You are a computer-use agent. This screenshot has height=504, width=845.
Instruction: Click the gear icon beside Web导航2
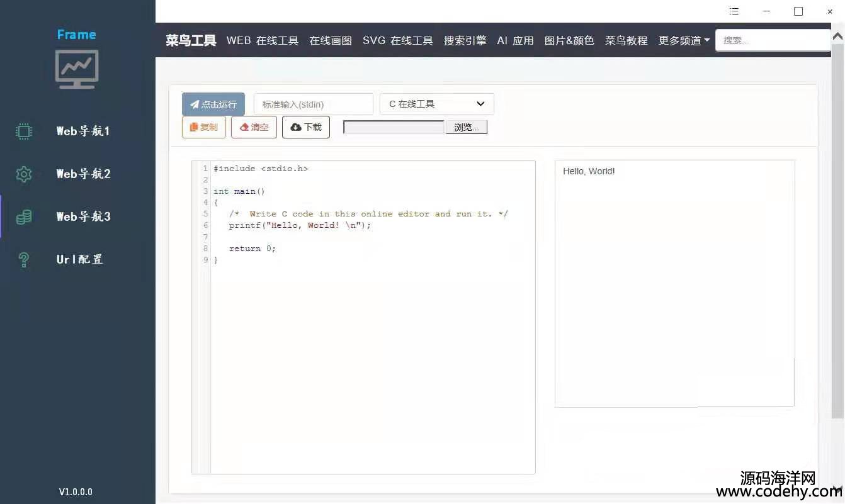24,174
